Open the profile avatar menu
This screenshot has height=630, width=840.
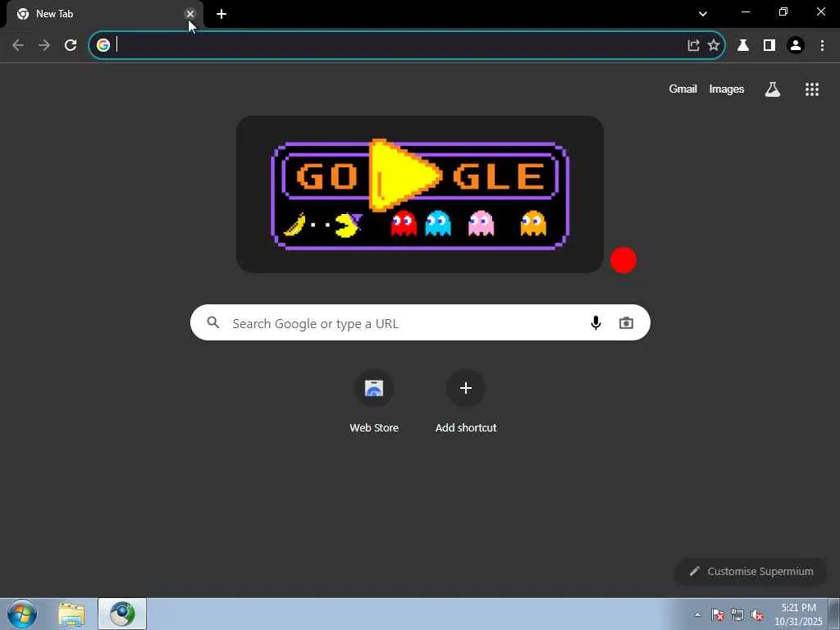pos(796,46)
